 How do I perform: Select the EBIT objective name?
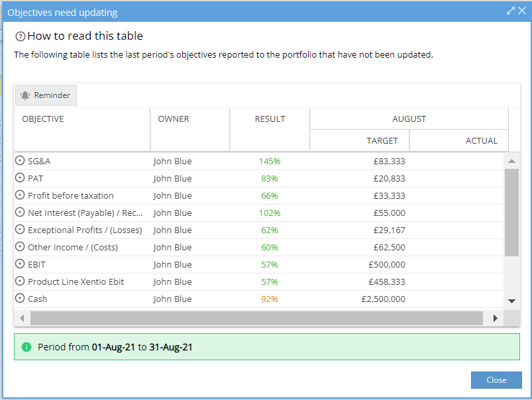[36, 265]
